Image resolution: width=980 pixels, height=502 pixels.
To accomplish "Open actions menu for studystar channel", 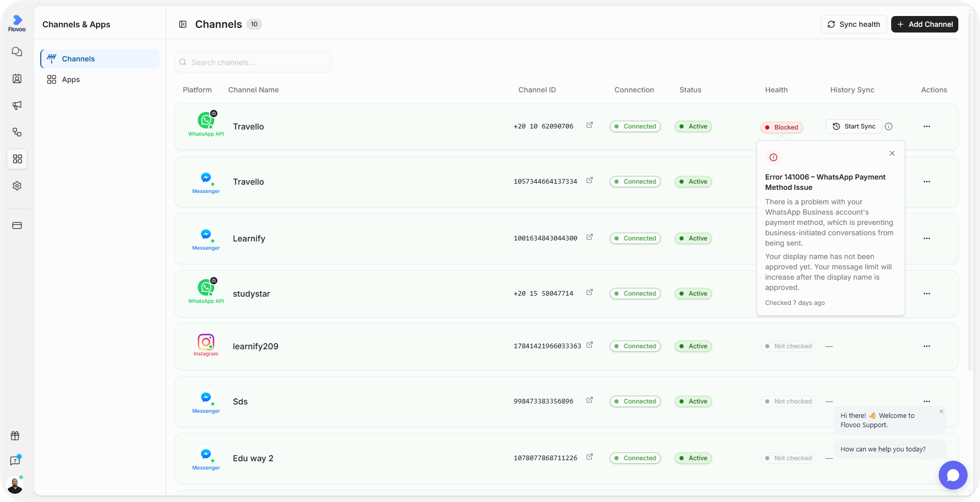I will coord(927,294).
